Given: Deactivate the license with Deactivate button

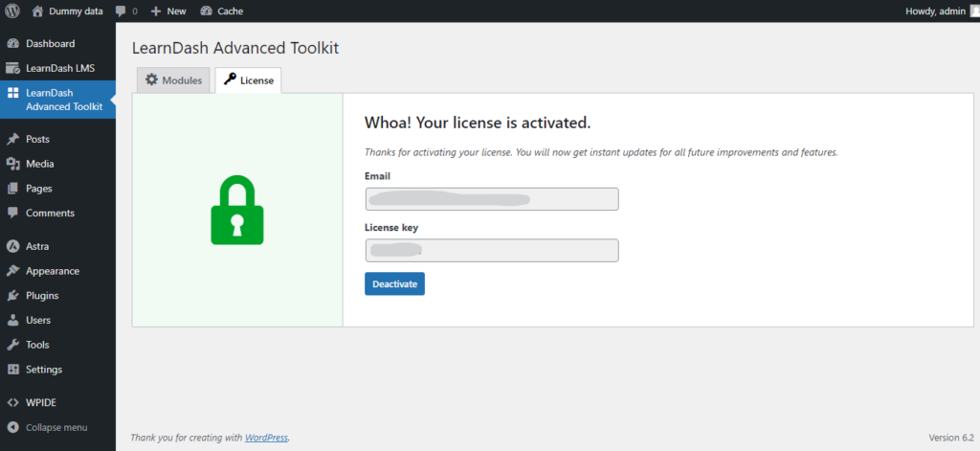Looking at the screenshot, I should tap(394, 284).
